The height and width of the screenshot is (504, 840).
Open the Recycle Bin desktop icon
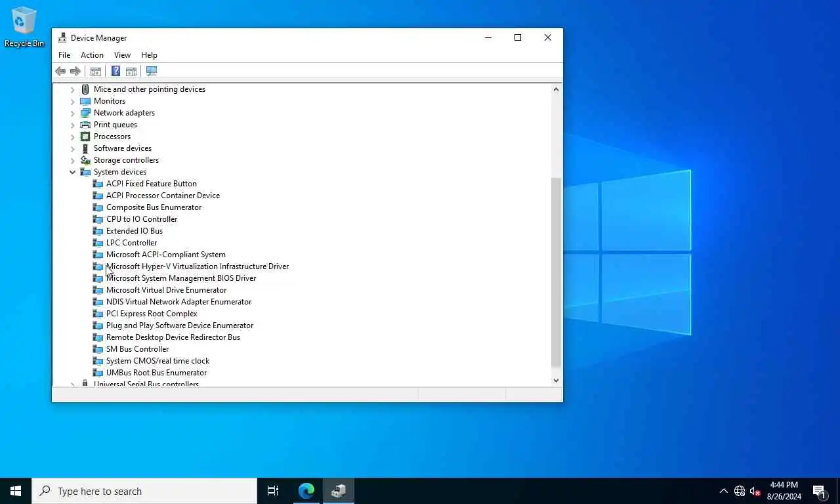pyautogui.click(x=24, y=27)
